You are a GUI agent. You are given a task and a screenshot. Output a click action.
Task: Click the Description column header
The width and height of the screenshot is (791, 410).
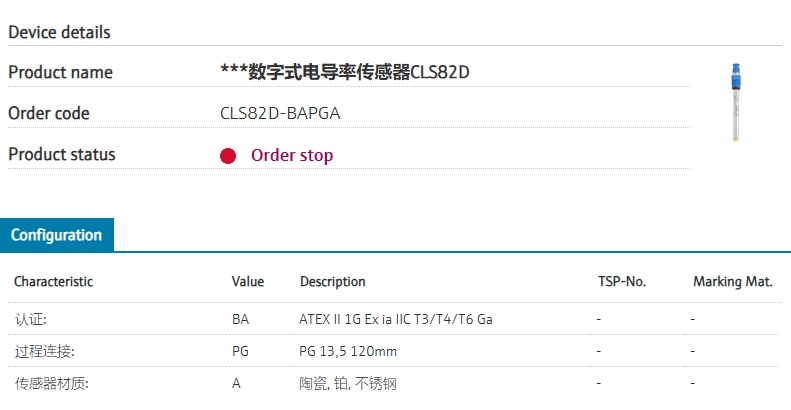(332, 282)
